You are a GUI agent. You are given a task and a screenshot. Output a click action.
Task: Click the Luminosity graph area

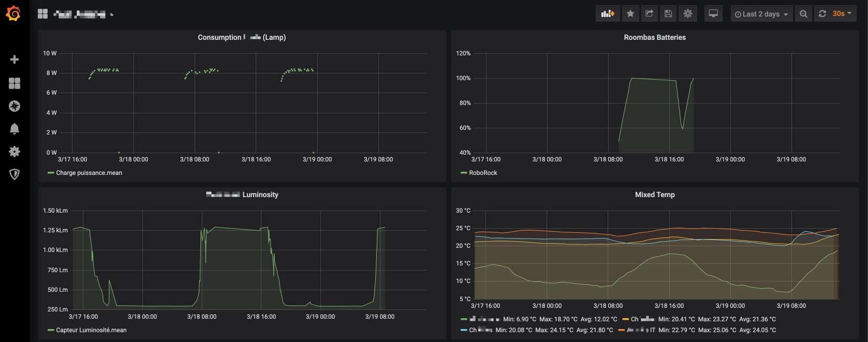pos(249,260)
